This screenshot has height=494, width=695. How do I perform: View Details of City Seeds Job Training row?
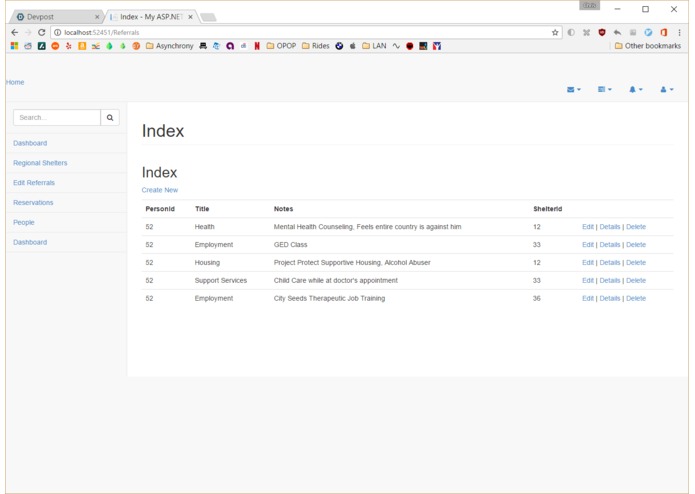(x=610, y=299)
